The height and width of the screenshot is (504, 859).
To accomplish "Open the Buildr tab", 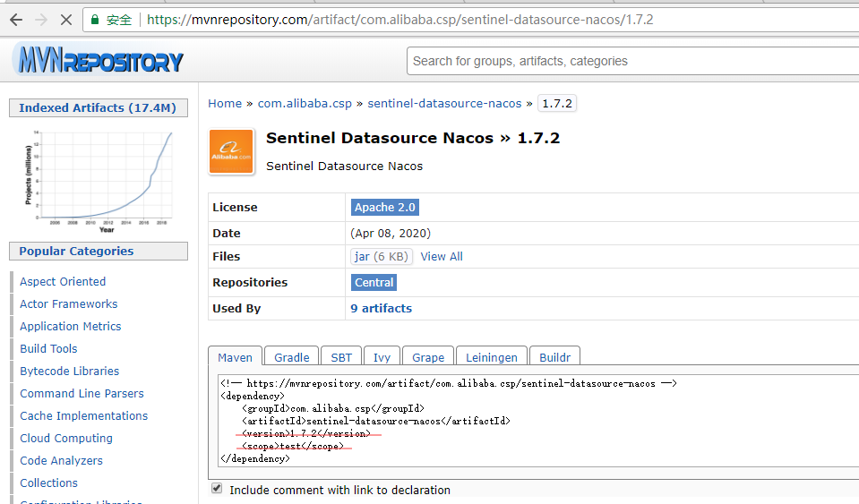I will [554, 357].
